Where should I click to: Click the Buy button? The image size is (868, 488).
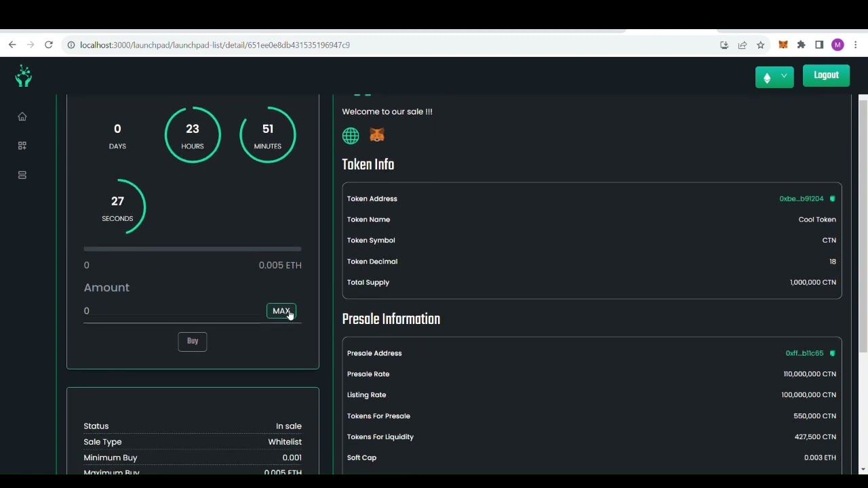193,341
